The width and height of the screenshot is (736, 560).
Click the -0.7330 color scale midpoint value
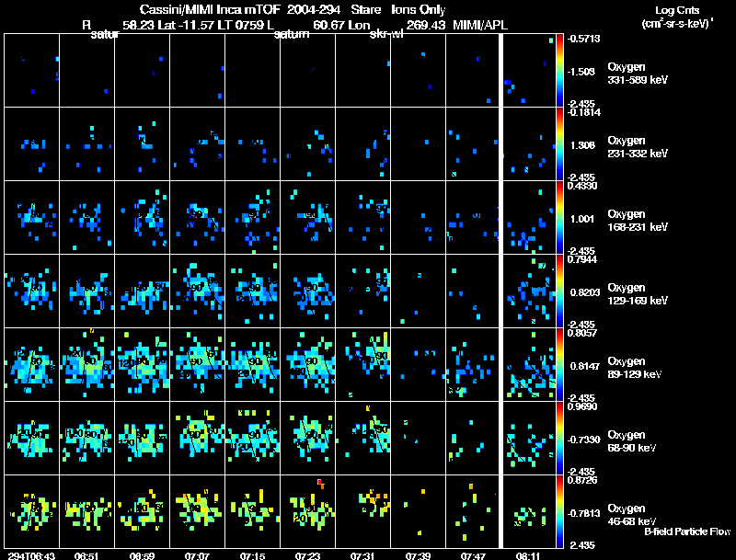point(583,440)
